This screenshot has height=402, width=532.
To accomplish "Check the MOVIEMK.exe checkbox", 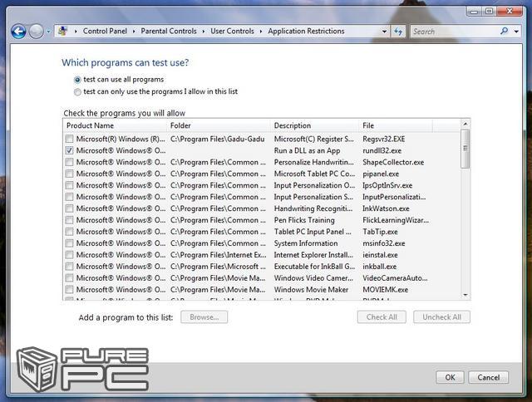I will (69, 290).
